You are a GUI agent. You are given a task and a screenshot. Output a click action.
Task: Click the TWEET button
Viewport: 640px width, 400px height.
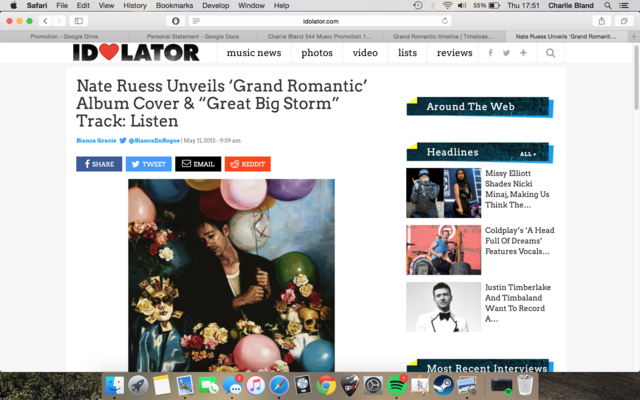149,164
